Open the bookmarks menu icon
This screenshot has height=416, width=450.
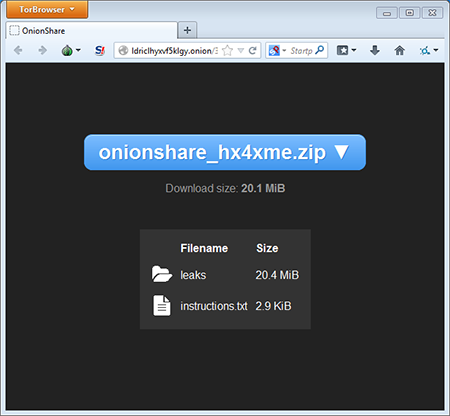coord(342,50)
